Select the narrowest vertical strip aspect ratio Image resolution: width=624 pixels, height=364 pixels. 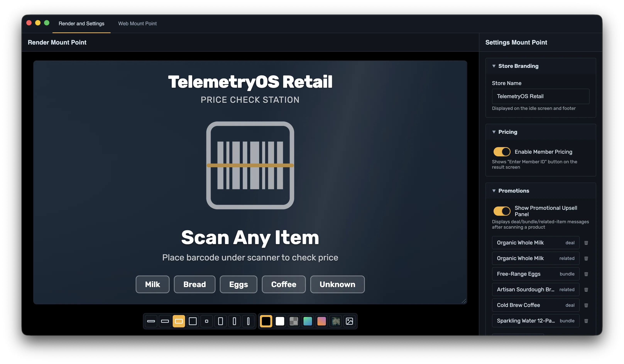coord(248,321)
